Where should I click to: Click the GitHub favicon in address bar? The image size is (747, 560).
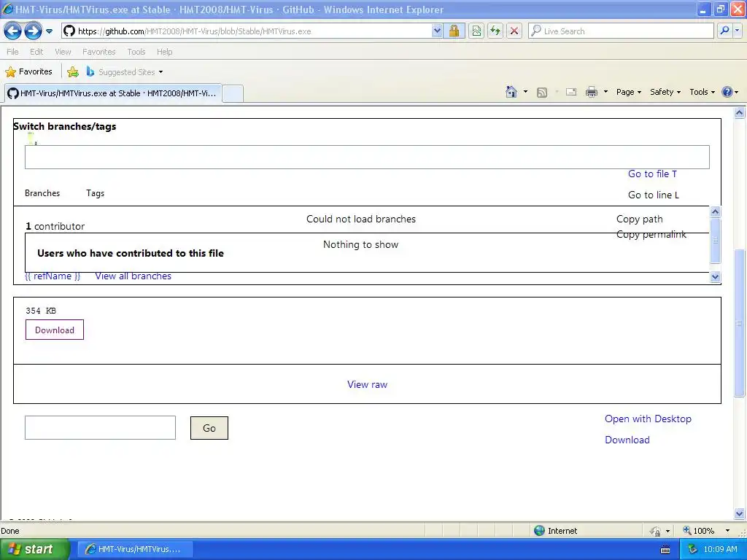69,31
